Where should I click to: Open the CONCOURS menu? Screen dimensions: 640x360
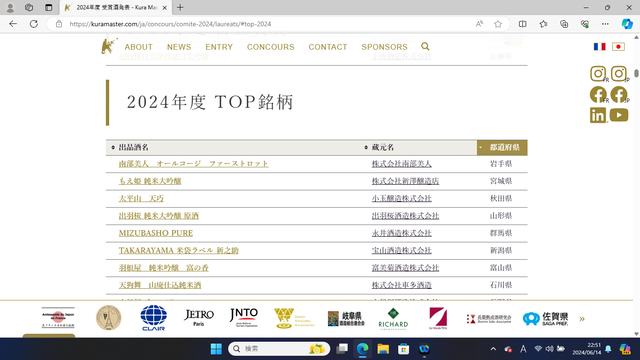point(270,47)
